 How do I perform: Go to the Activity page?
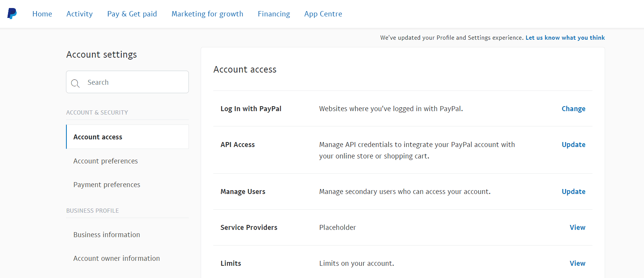(79, 14)
